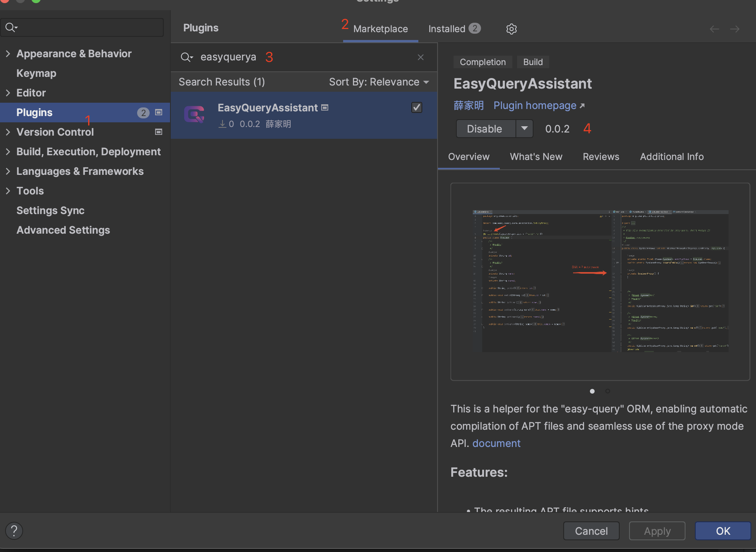Viewport: 756px width, 552px height.
Task: Expand the Editor settings section
Action: click(8, 93)
